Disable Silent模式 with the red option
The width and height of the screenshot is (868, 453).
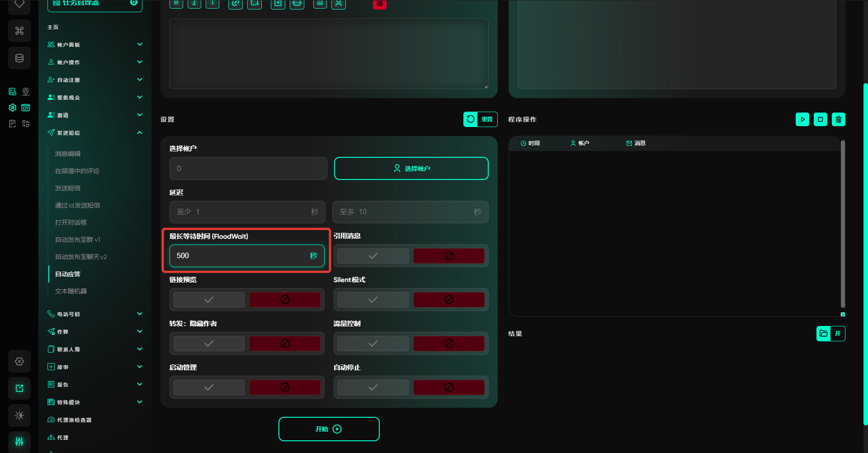point(448,300)
